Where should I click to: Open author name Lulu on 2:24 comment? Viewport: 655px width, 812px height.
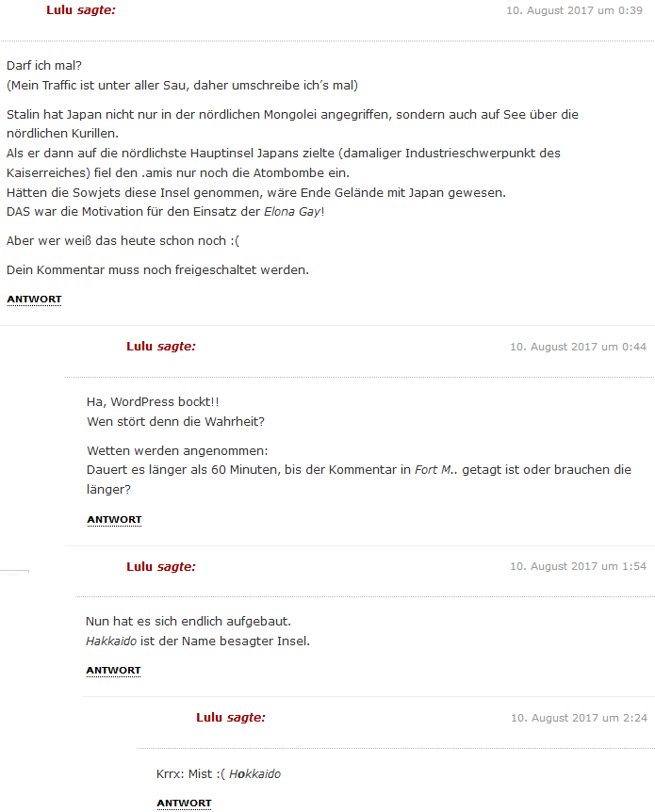pyautogui.click(x=209, y=717)
